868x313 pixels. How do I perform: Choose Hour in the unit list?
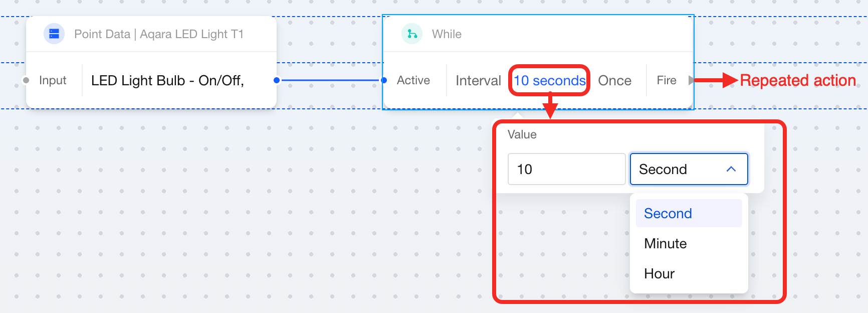click(x=659, y=274)
